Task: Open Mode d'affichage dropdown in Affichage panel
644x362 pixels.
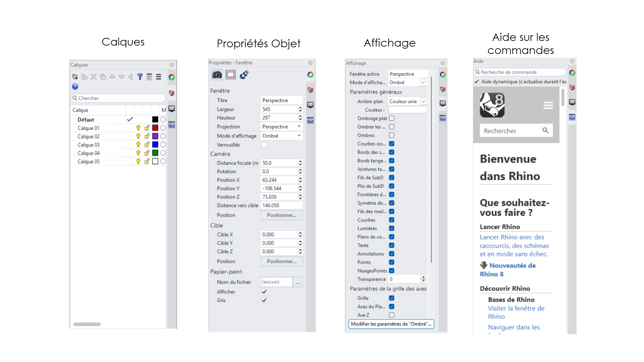Action: pyautogui.click(x=423, y=82)
